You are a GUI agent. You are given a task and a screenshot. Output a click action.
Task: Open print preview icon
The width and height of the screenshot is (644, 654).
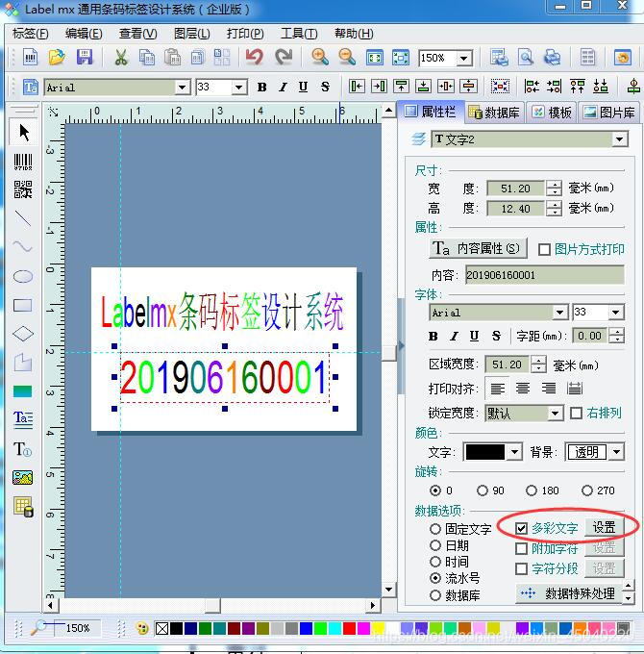[526, 57]
